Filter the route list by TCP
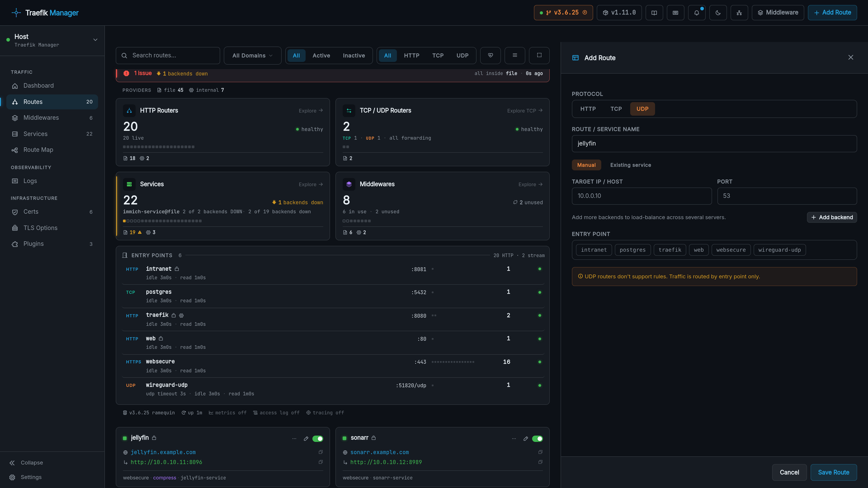 [x=438, y=56]
